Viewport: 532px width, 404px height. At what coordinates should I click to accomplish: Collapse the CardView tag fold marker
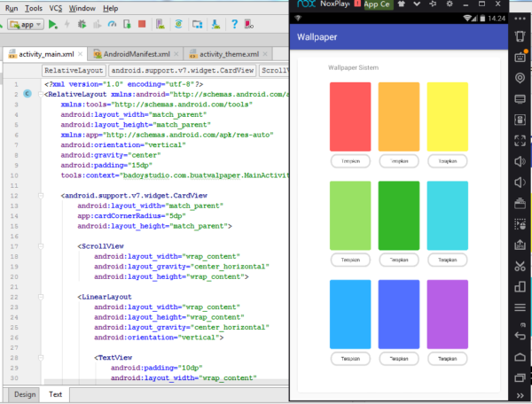tap(41, 197)
